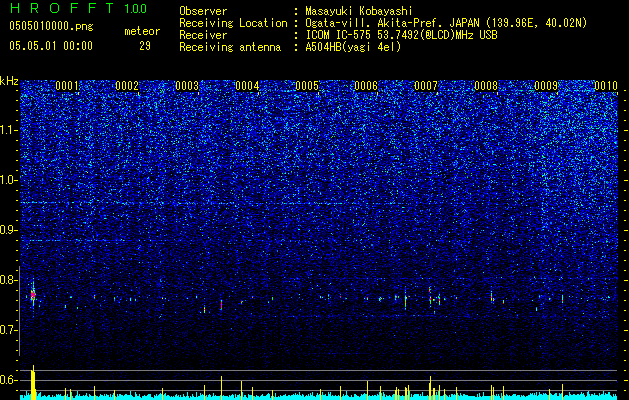Screen dimensions: 629x400
Task: Click the version number 1.00
Action: (x=136, y=9)
